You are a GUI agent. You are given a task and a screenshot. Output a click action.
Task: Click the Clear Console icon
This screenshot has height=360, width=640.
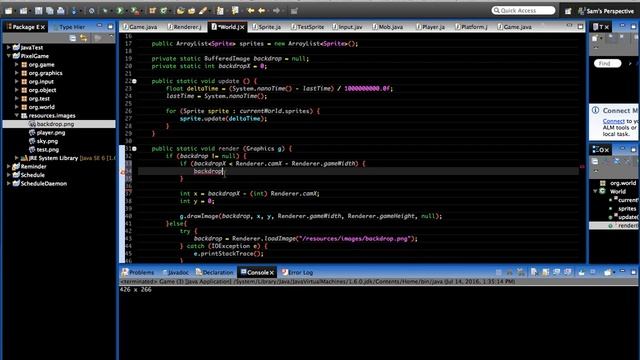(534, 272)
